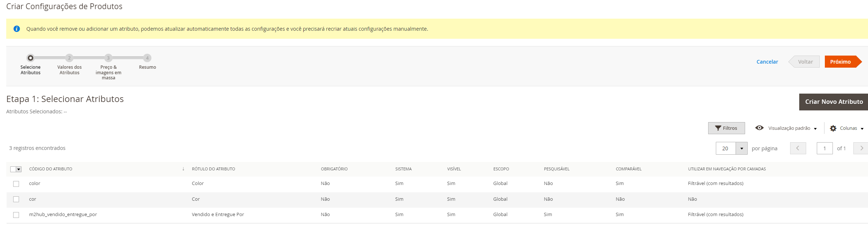The width and height of the screenshot is (868, 234).
Task: Go to previous page arrow
Action: pos(798,148)
